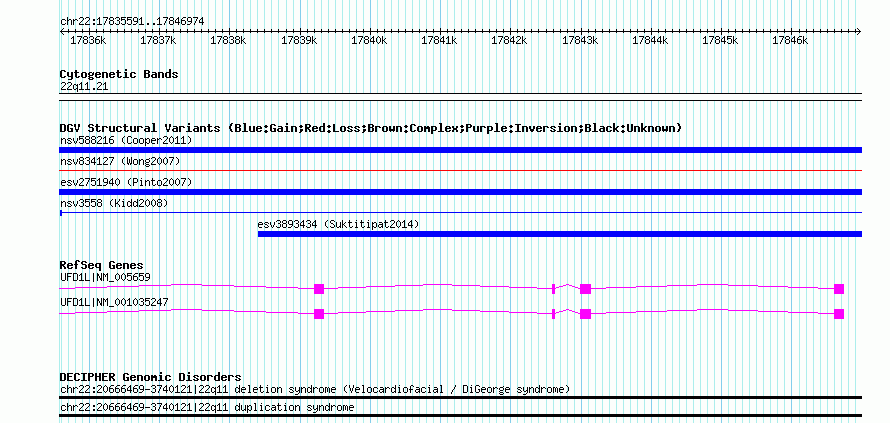The image size is (890, 423).
Task: Select NM_001035247 exon between 17839k and 17840k
Action: 319,314
